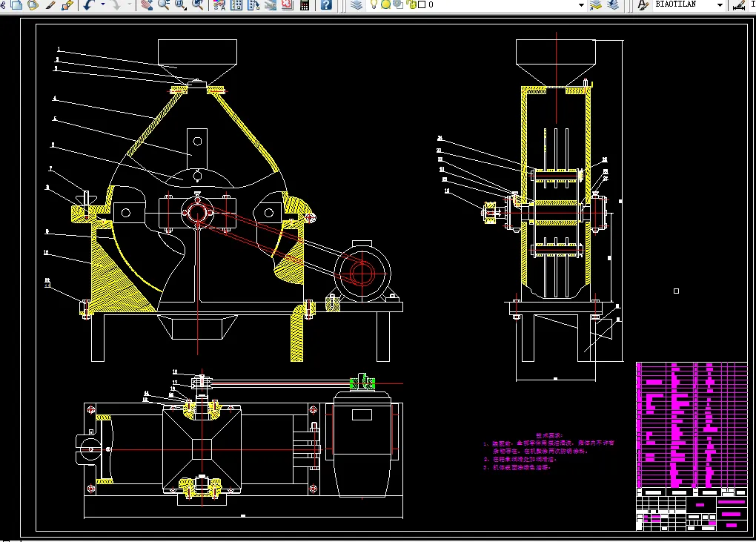Click the Zoom Previous icon
This screenshot has width=756, height=542.
(198, 5)
